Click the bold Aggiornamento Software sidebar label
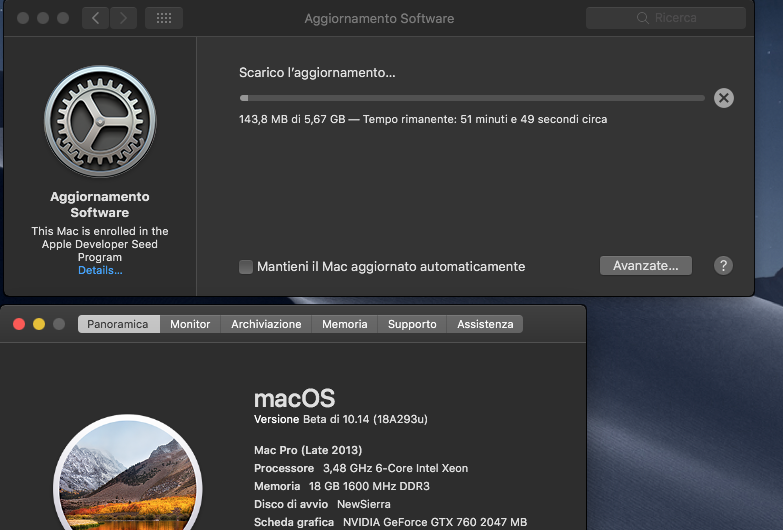The image size is (783, 530). [x=100, y=204]
